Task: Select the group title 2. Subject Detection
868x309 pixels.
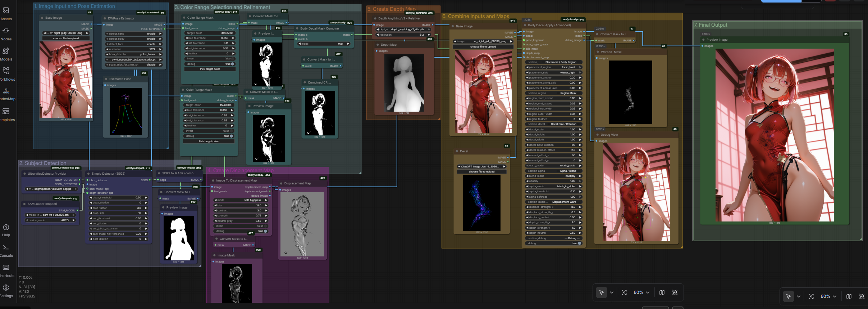Action: (43, 163)
